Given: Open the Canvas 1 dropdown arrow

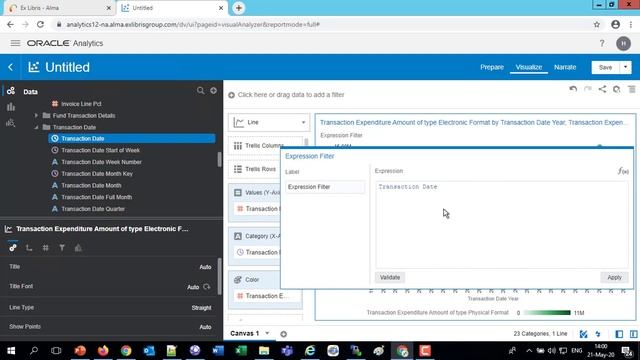Looking at the screenshot, I should click(267, 333).
